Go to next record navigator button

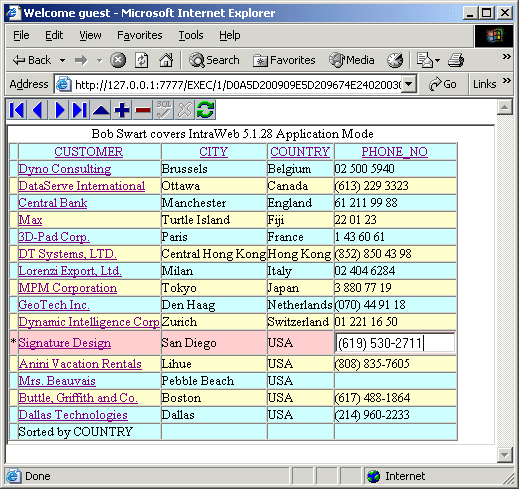59,110
